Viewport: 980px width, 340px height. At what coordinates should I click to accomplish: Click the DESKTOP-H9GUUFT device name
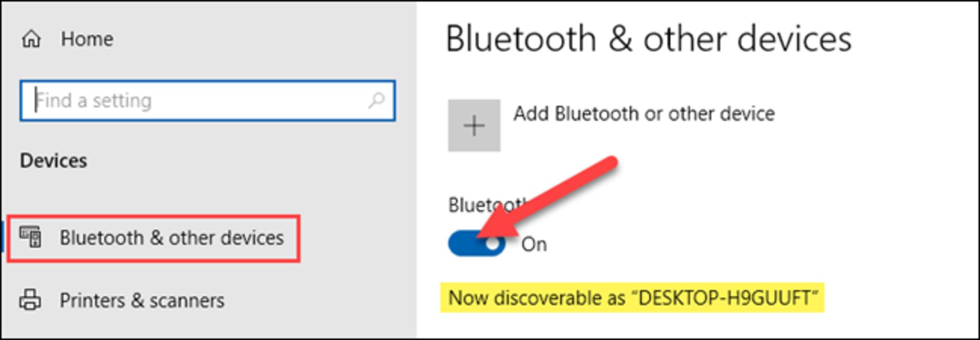point(725,298)
